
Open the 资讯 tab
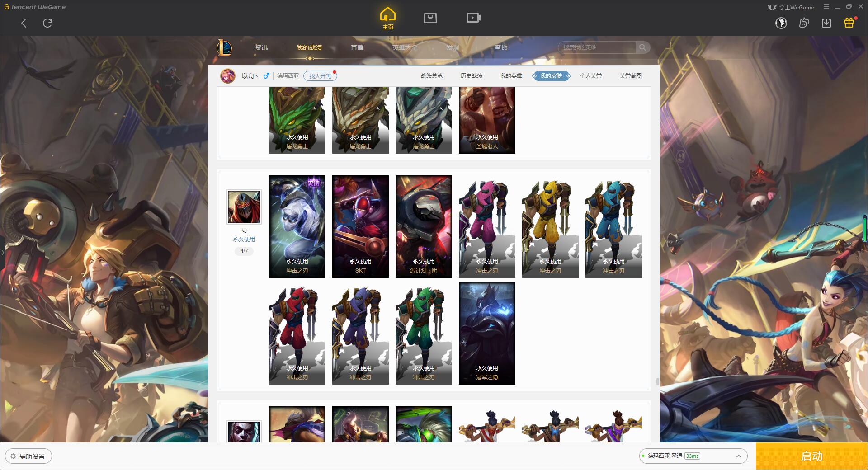pyautogui.click(x=261, y=47)
